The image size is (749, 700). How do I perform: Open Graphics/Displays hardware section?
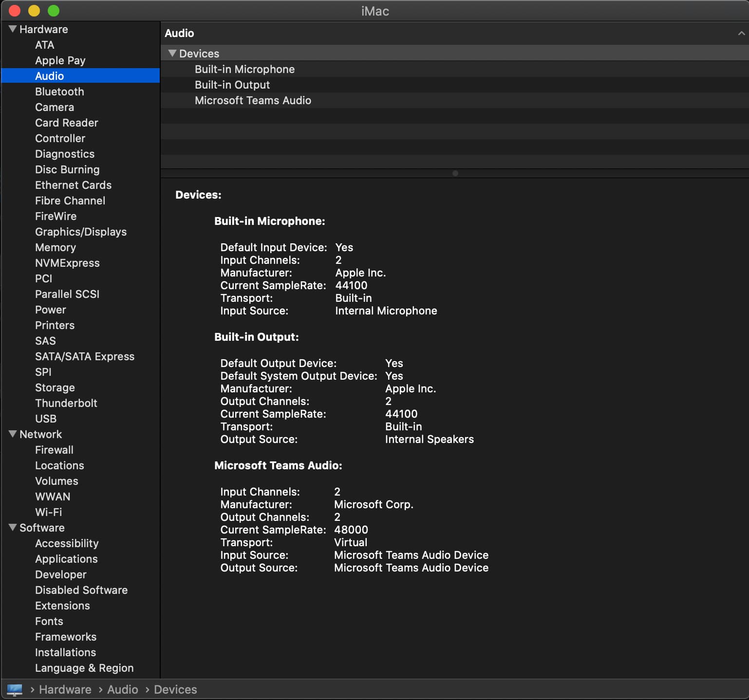(x=81, y=232)
